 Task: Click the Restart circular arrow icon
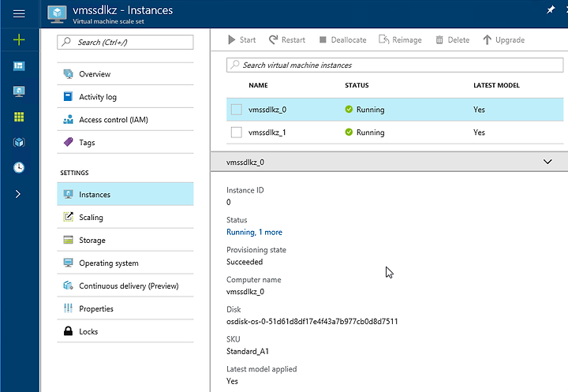[x=273, y=39]
